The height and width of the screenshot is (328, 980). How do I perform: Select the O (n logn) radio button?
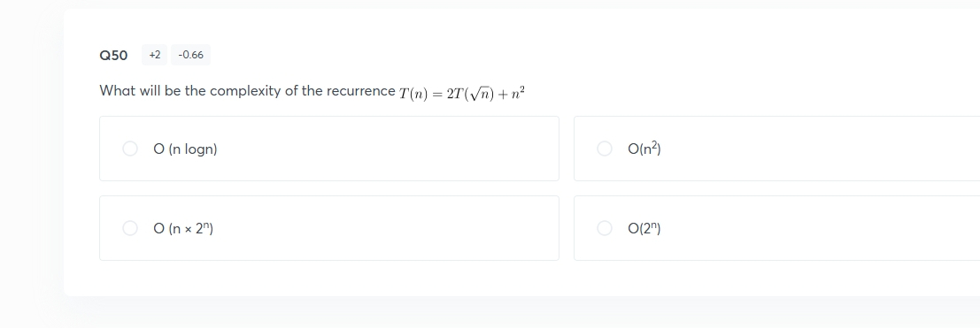[x=130, y=149]
